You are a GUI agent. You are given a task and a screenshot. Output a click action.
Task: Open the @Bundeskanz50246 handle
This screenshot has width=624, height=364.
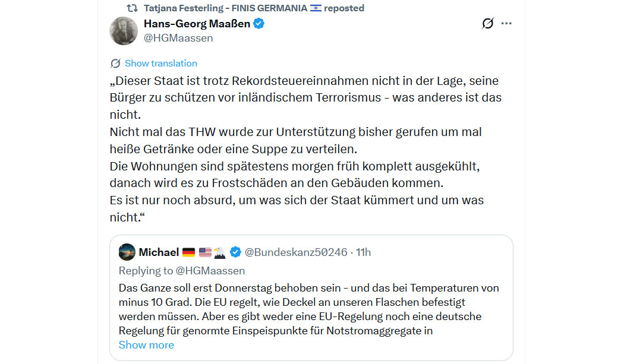click(x=297, y=252)
